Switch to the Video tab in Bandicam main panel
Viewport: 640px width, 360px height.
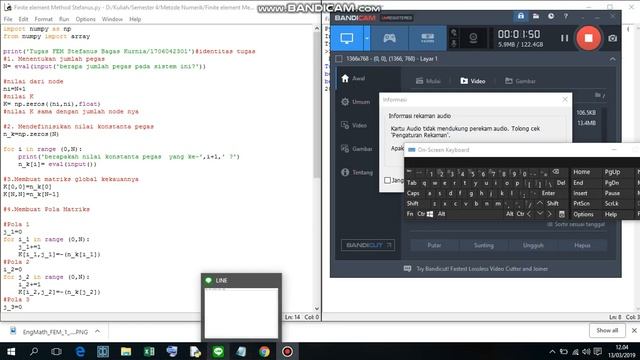[x=473, y=81]
